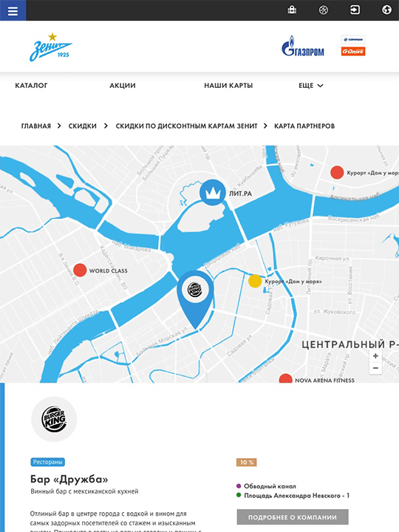Click the 10 % discount badge
This screenshot has height=532, width=399.
pyautogui.click(x=247, y=462)
